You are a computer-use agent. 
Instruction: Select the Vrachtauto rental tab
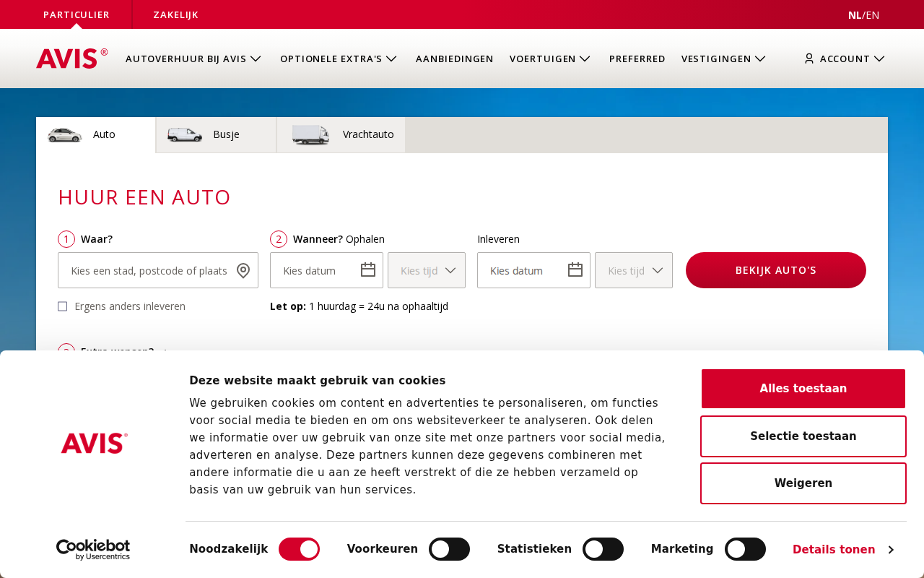[341, 135]
